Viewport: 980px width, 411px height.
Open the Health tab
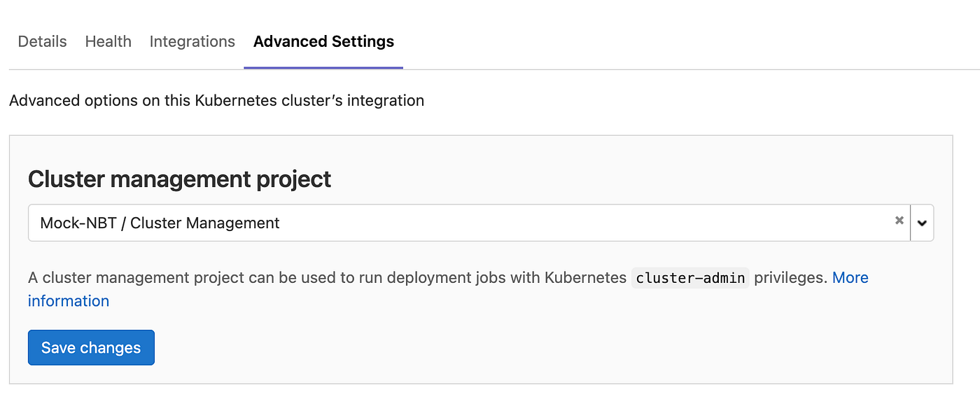click(x=108, y=41)
